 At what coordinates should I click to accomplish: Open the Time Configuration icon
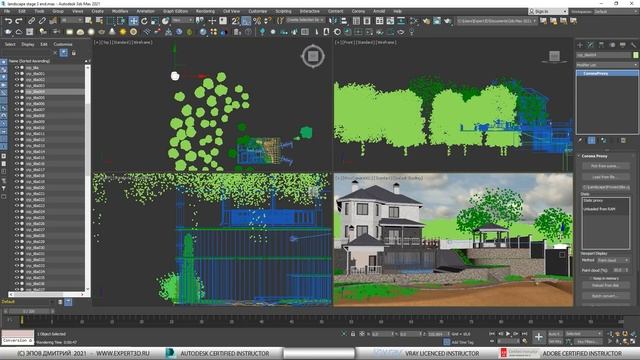(x=525, y=341)
